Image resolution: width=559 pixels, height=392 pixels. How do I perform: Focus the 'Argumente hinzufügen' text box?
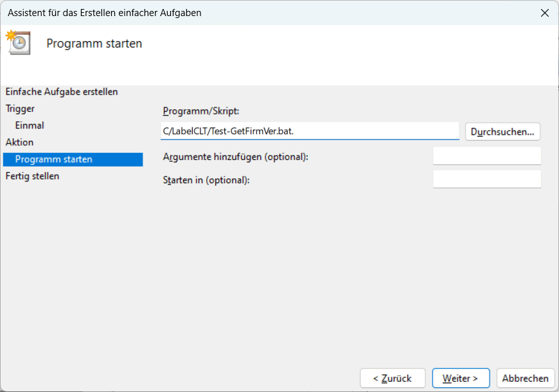click(x=486, y=156)
